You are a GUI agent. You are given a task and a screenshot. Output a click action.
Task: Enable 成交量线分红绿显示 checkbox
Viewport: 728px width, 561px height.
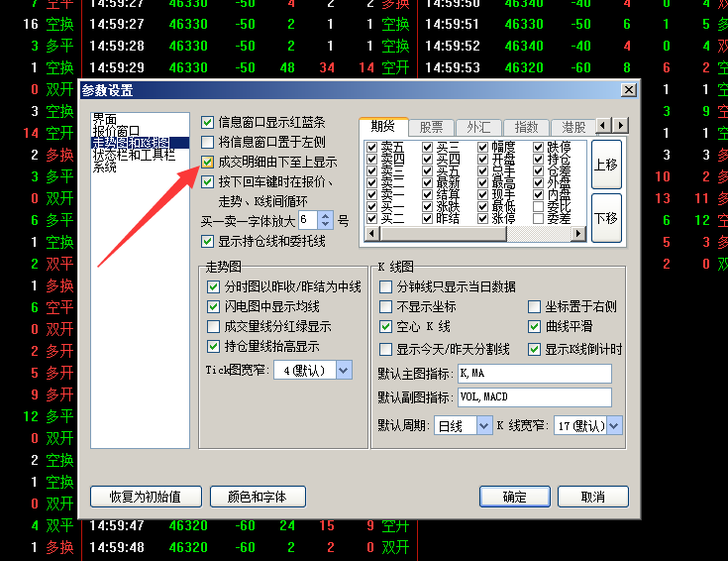[x=214, y=326]
